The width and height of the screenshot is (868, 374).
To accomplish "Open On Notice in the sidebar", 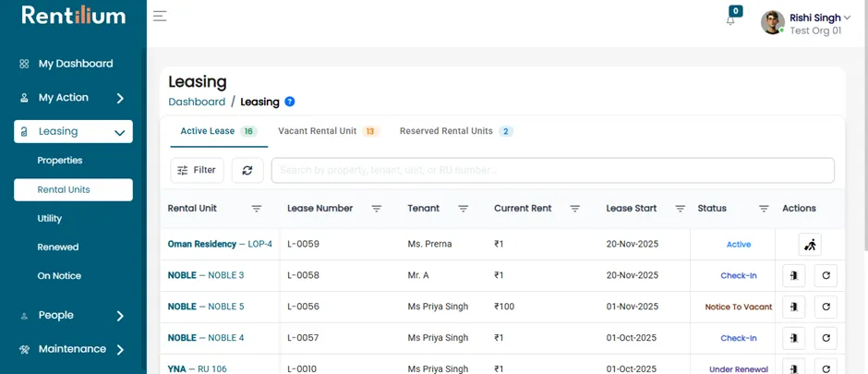I will click(x=59, y=276).
